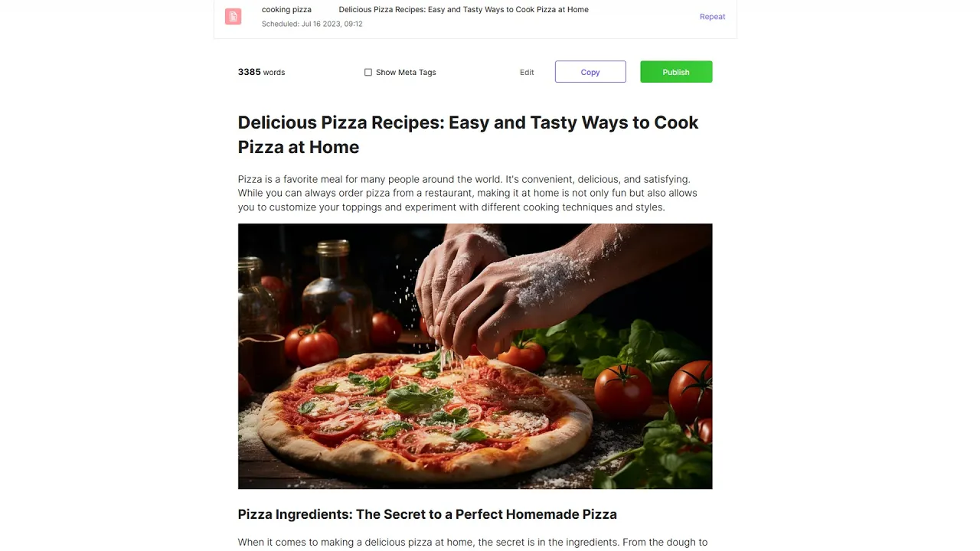Click the Scheduled Jul 16 2023 date text
980x551 pixels.
(x=312, y=24)
